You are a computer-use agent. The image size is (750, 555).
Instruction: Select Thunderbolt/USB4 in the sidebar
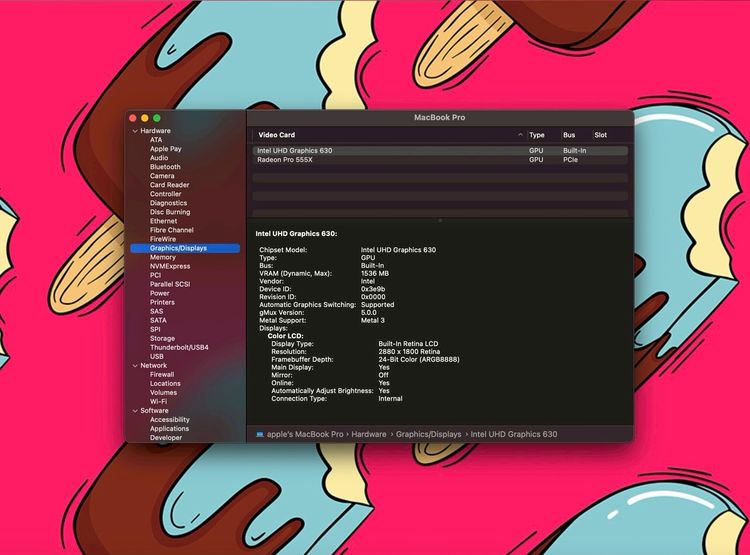coord(179,347)
